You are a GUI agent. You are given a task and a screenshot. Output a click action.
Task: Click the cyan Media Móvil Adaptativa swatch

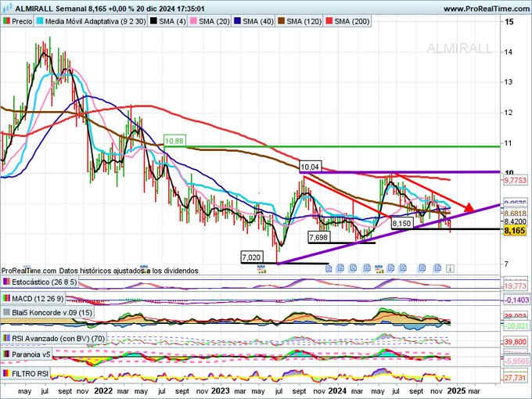tap(40, 21)
